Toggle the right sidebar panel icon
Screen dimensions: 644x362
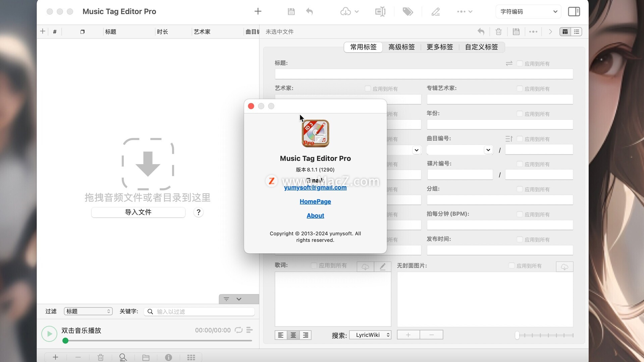tap(574, 12)
